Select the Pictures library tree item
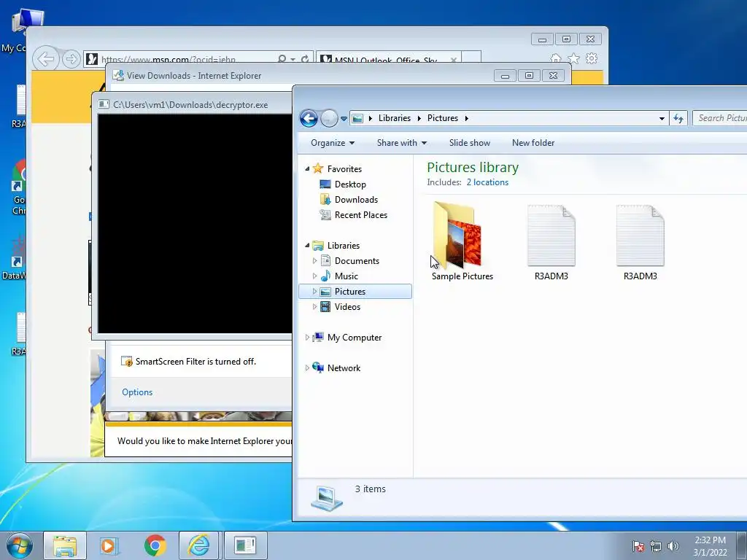The height and width of the screenshot is (560, 747). (x=355, y=292)
